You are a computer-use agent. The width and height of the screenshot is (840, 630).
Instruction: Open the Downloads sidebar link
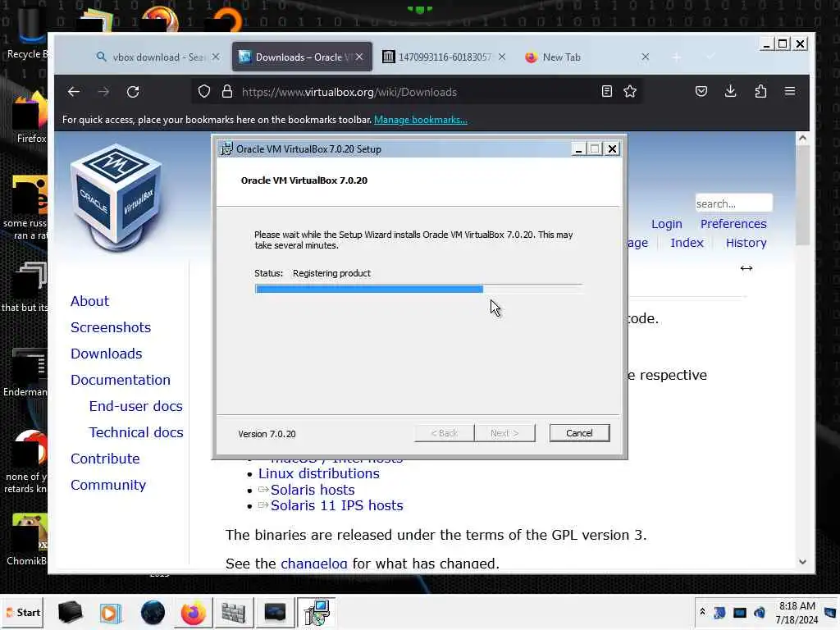[106, 354]
